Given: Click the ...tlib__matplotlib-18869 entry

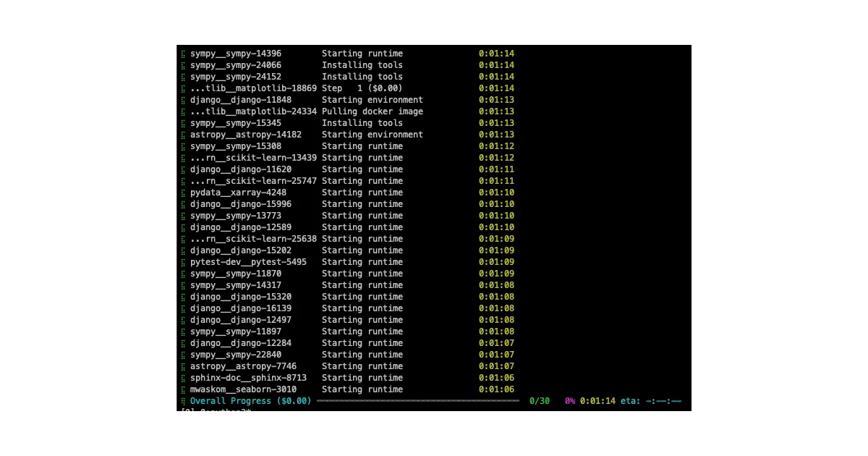Looking at the screenshot, I should [253, 88].
